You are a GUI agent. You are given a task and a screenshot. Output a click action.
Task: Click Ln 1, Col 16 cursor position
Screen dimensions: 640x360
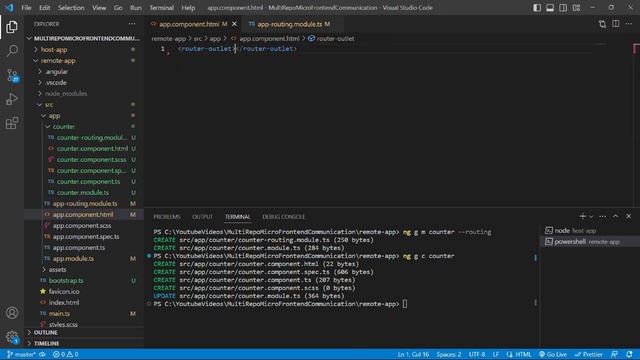coord(413,354)
